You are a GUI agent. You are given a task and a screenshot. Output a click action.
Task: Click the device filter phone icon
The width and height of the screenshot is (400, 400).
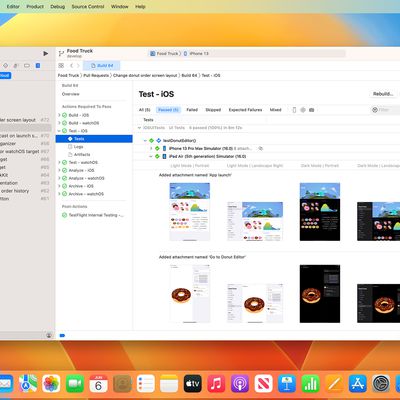[294, 110]
